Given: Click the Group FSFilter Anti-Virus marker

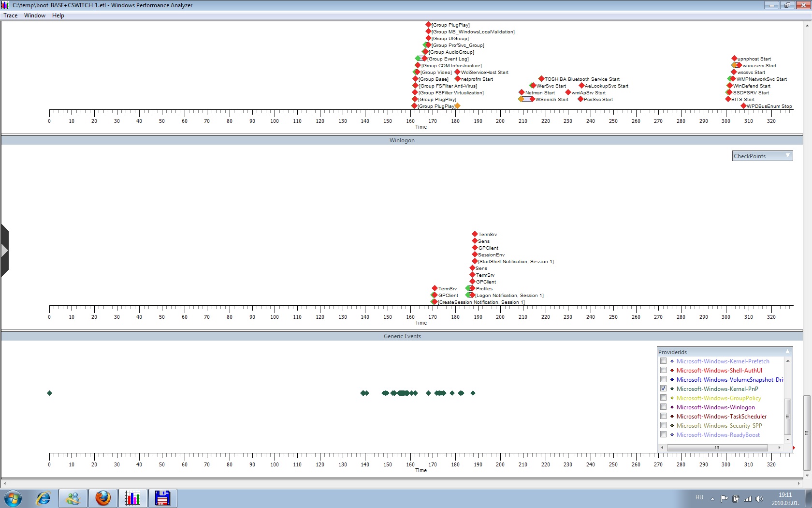Looking at the screenshot, I should [x=415, y=86].
